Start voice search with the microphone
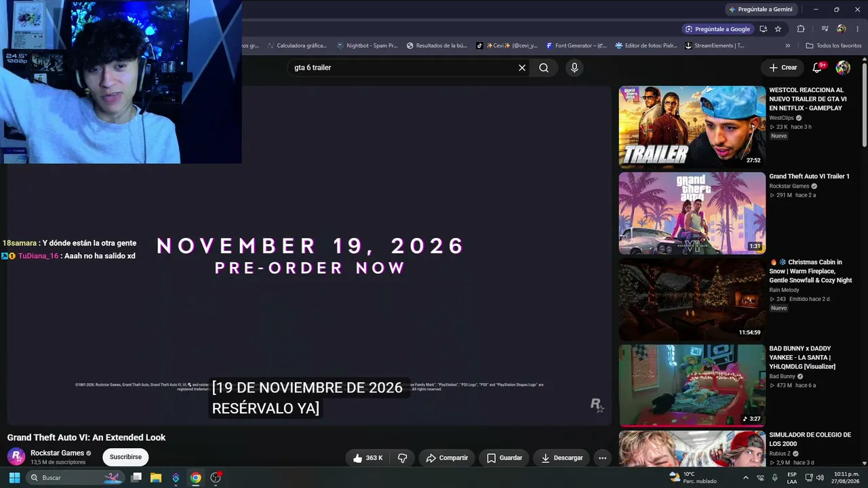 [574, 68]
